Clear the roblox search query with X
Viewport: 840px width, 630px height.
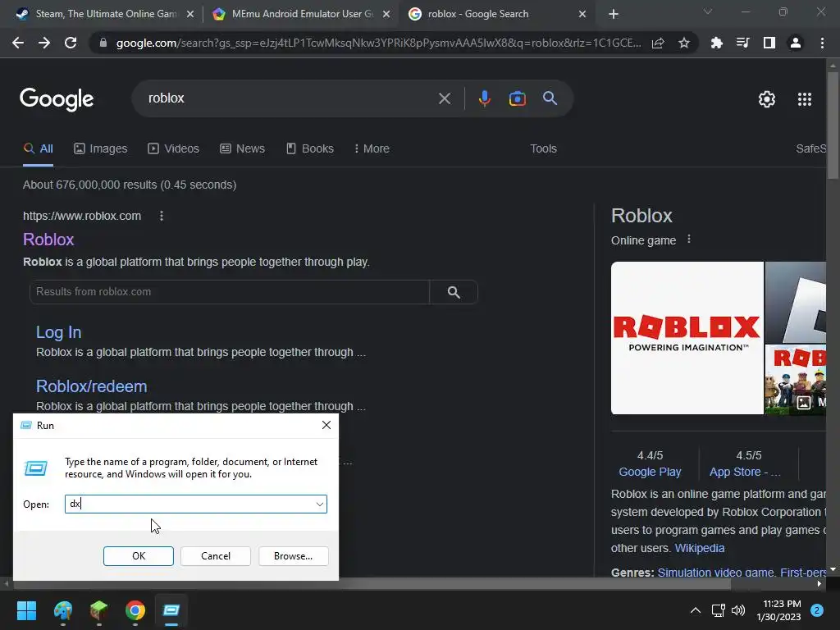(x=444, y=98)
